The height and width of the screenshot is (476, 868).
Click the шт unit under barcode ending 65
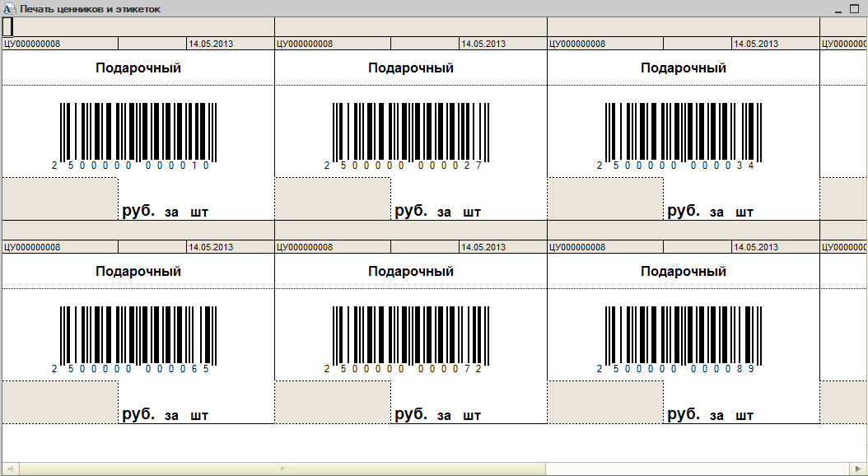tap(199, 415)
